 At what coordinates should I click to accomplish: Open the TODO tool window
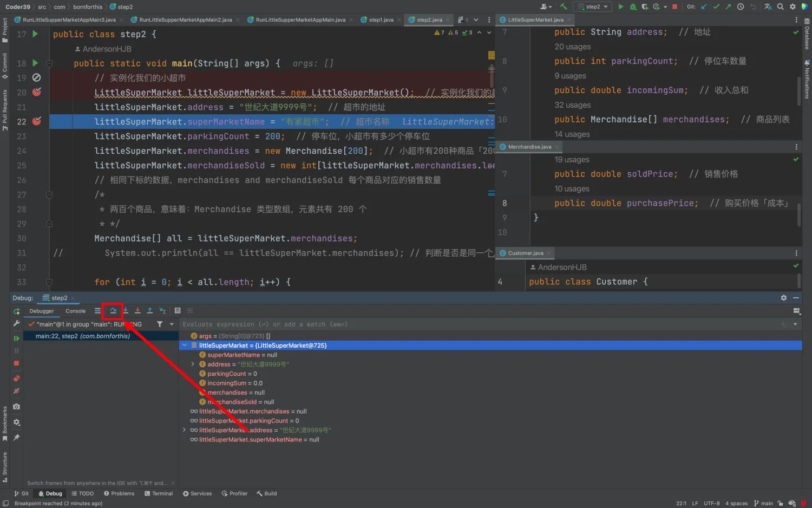tap(83, 493)
